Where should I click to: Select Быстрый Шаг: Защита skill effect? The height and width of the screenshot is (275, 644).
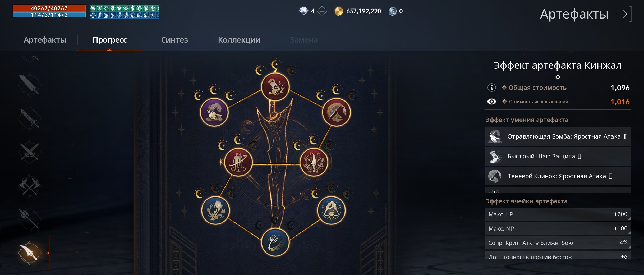coord(558,157)
